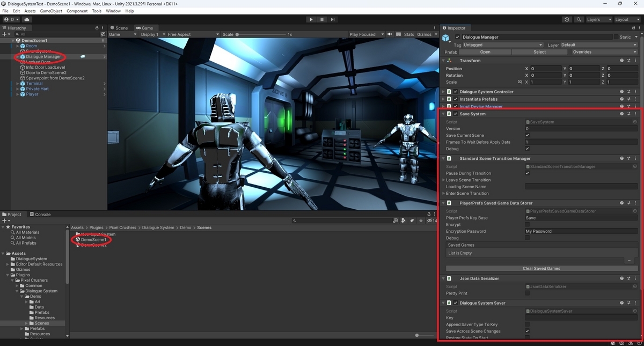Toggle the Dialogue Manager active checkbox
Viewport: 644px width, 346px height.
(457, 37)
